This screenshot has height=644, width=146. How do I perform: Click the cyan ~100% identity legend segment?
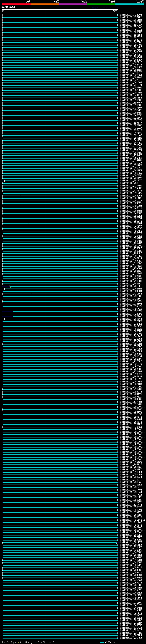click(x=130, y=4)
